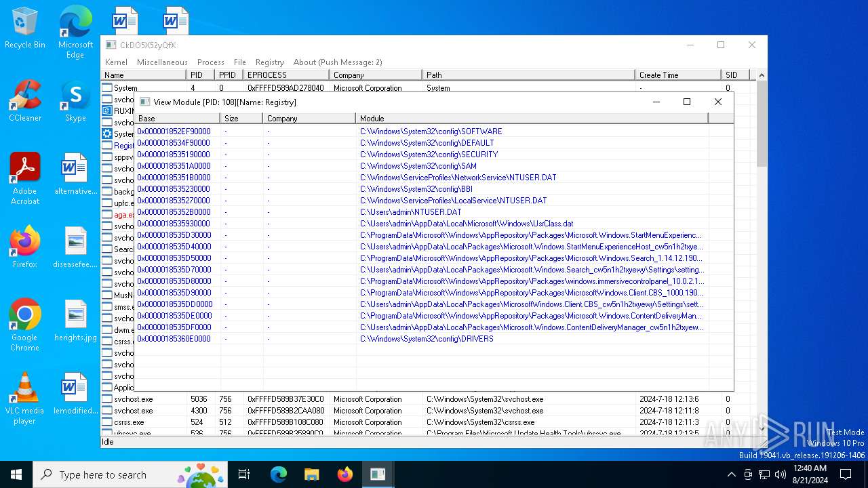Select the immersivecontrolpanel package module row

click(434, 281)
